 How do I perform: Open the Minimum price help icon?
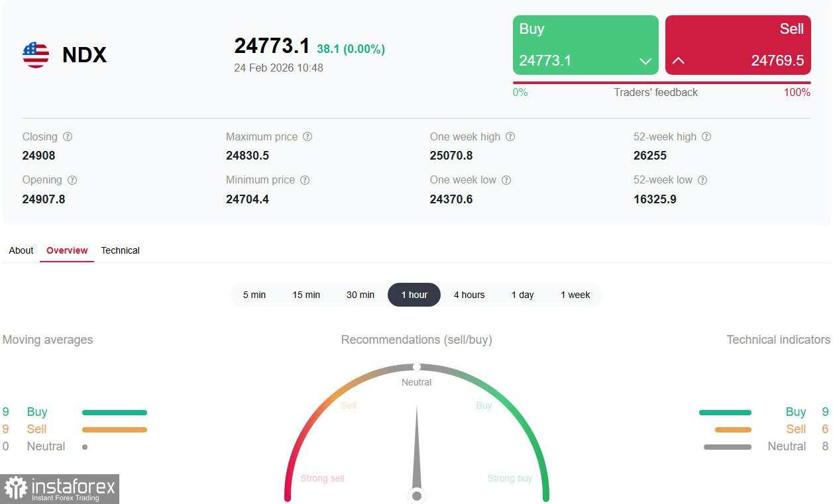click(x=304, y=179)
